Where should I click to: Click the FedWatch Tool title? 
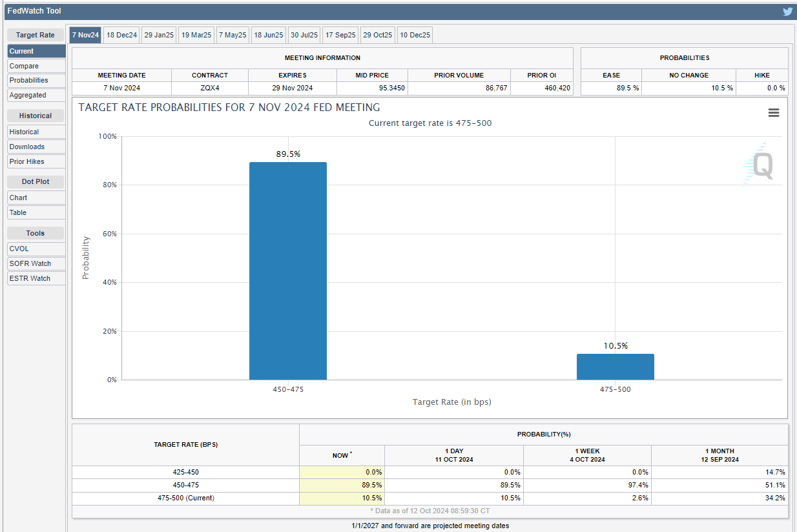(34, 10)
